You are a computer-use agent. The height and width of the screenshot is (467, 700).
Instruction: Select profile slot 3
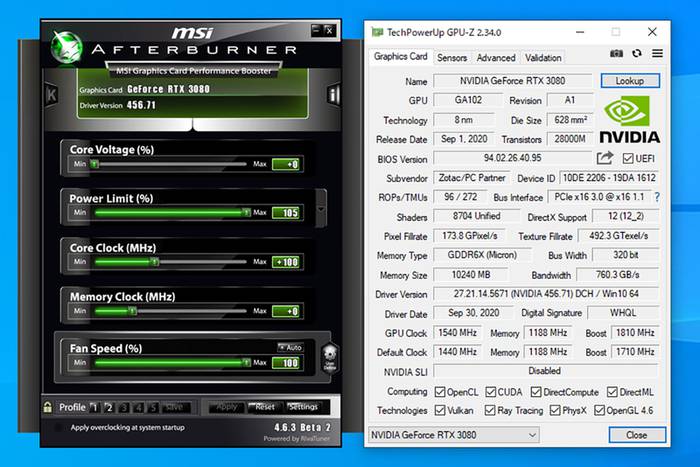click(124, 407)
